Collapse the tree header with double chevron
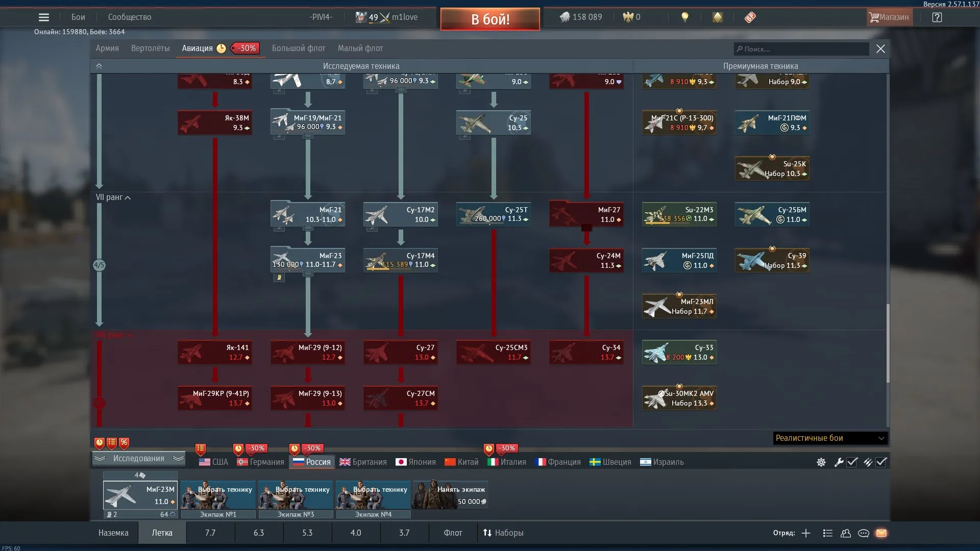 click(x=99, y=66)
